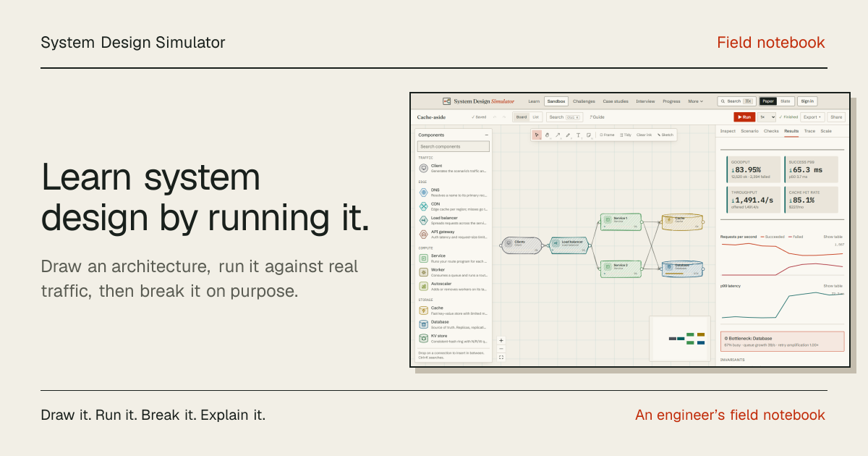Show table for p99 latency
Image resolution: width=868 pixels, height=456 pixels.
tap(833, 286)
